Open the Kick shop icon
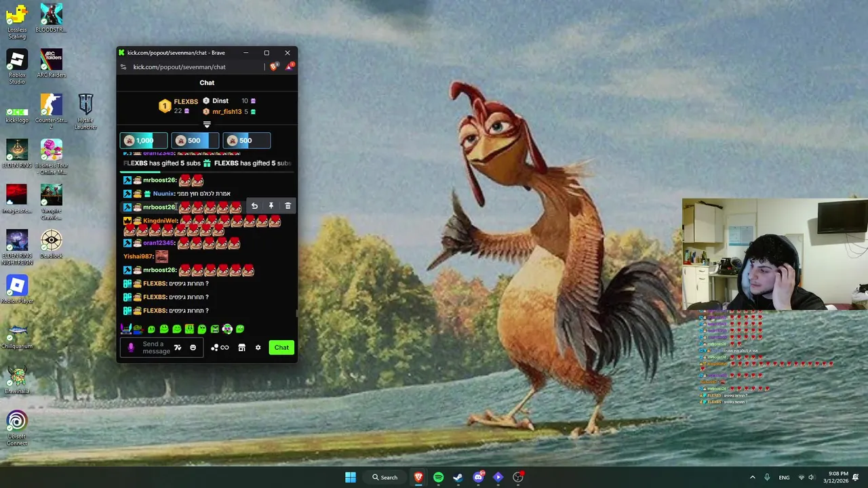 [x=241, y=348]
